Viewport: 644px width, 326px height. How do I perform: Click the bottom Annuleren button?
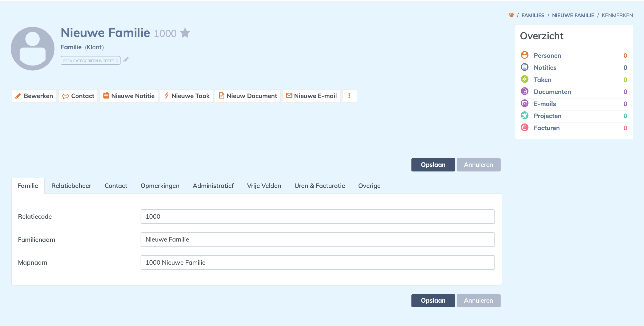coord(478,301)
